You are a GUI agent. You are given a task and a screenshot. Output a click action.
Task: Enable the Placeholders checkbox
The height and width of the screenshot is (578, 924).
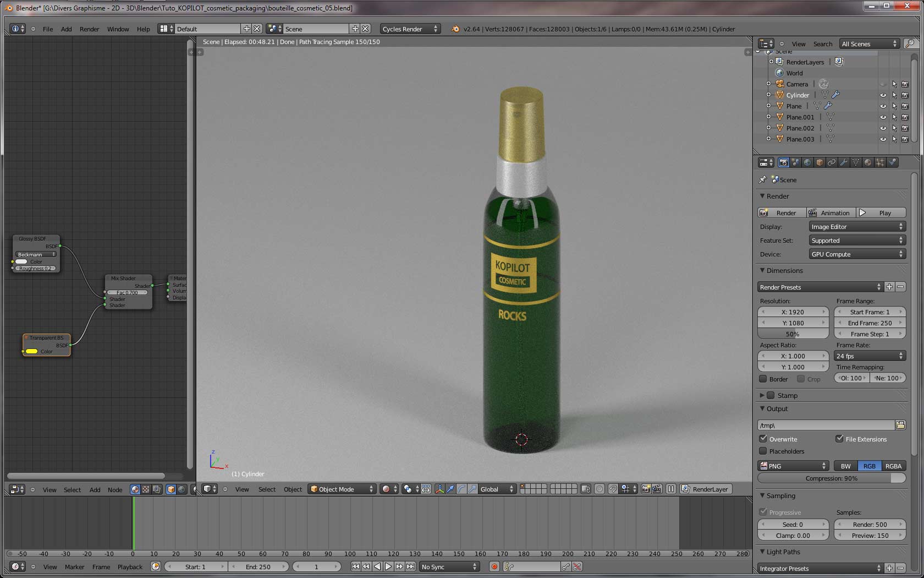(x=763, y=451)
